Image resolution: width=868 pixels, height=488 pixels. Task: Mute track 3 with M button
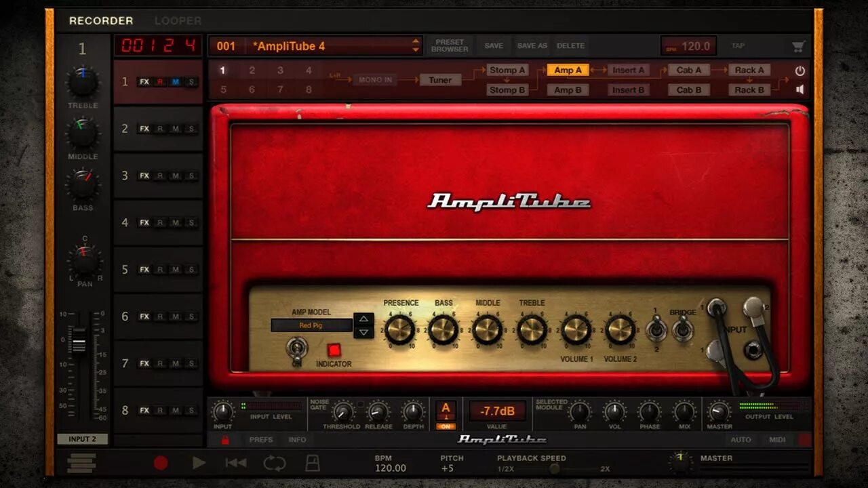pos(176,176)
